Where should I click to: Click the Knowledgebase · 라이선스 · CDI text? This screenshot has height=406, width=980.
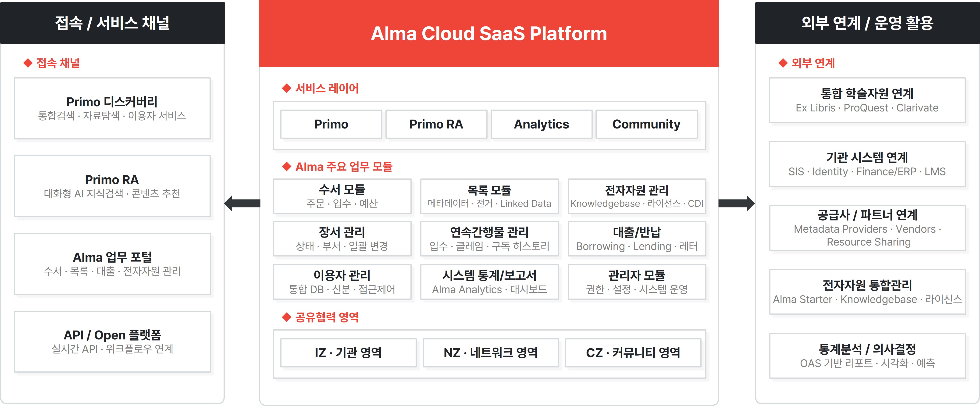pos(637,203)
